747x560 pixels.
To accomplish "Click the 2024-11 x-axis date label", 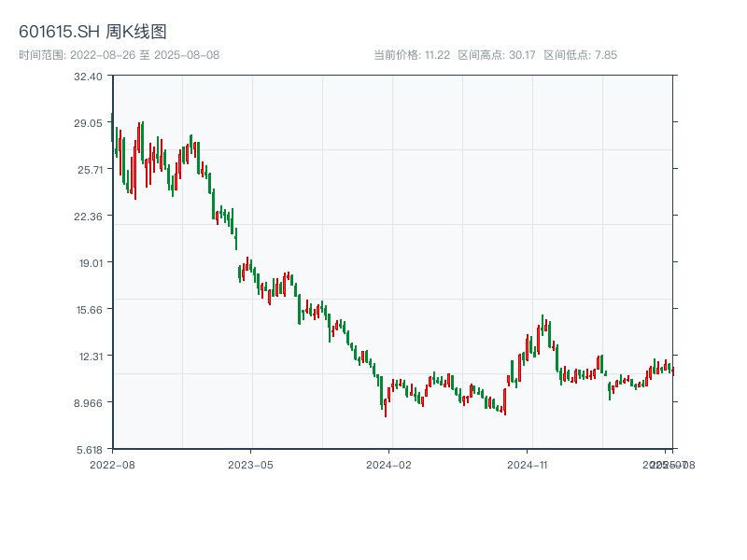I will 528,464.
